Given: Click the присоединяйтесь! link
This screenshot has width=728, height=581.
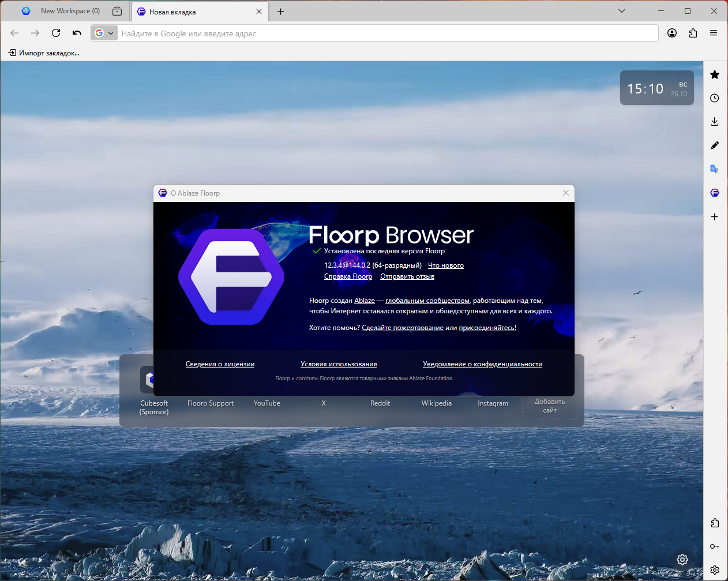Looking at the screenshot, I should coord(487,328).
